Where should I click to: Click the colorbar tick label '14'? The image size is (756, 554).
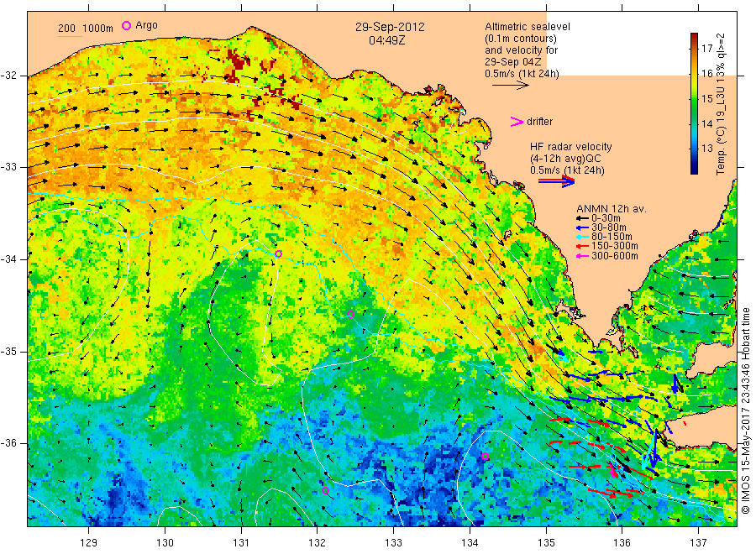(x=706, y=123)
